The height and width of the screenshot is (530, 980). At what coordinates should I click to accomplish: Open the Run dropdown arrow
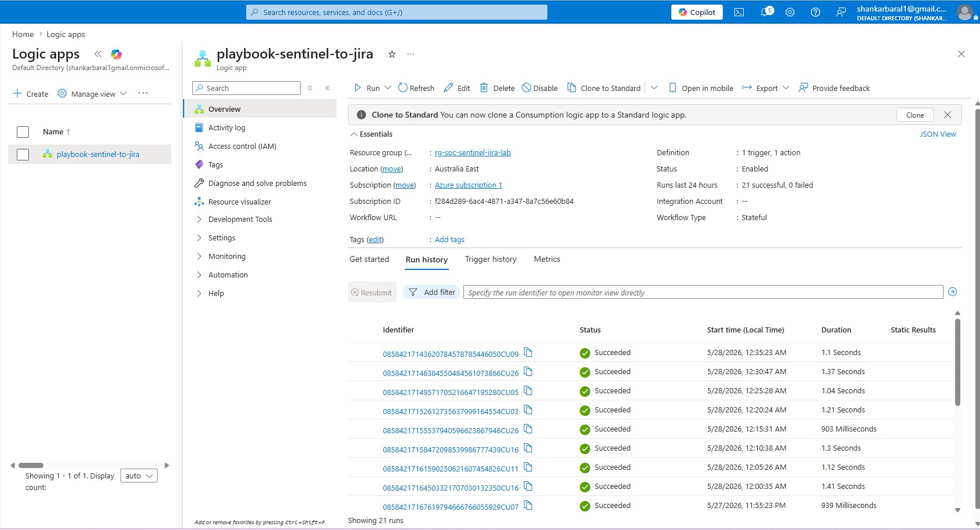[388, 88]
